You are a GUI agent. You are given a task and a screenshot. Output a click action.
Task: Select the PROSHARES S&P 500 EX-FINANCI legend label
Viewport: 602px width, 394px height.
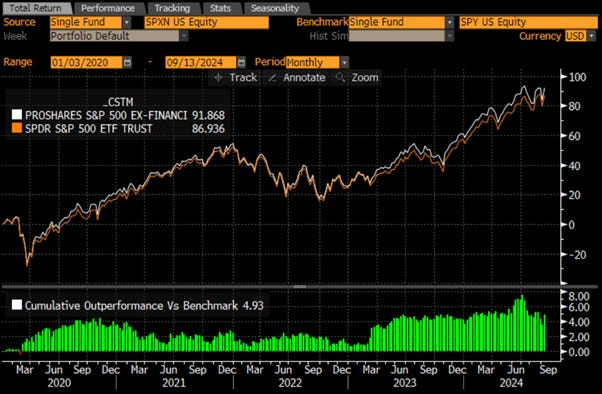[106, 115]
